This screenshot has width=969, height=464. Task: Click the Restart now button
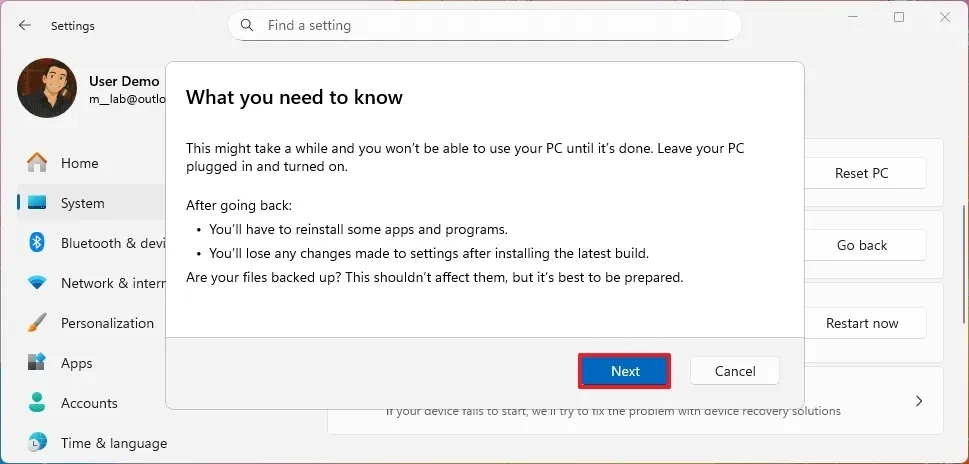861,323
